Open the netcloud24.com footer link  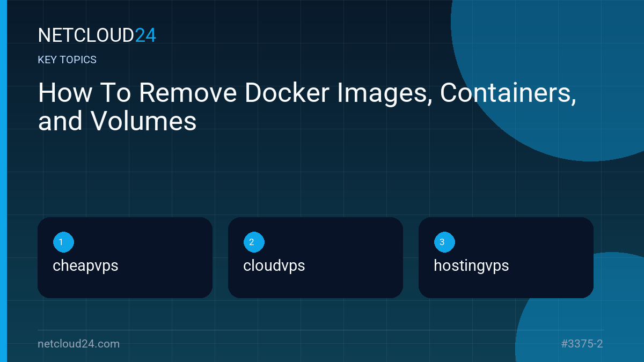[x=79, y=344]
